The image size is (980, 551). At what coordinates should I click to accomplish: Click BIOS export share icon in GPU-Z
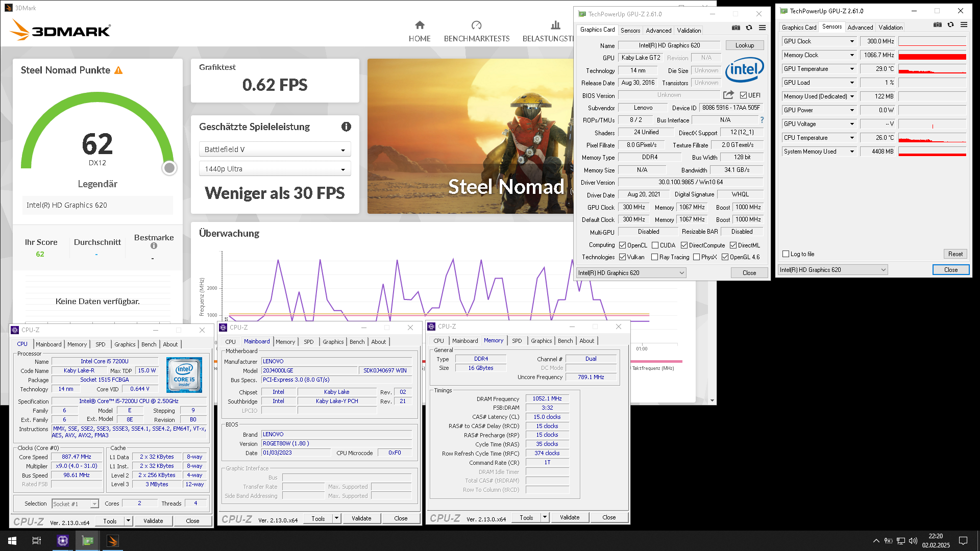(x=728, y=95)
